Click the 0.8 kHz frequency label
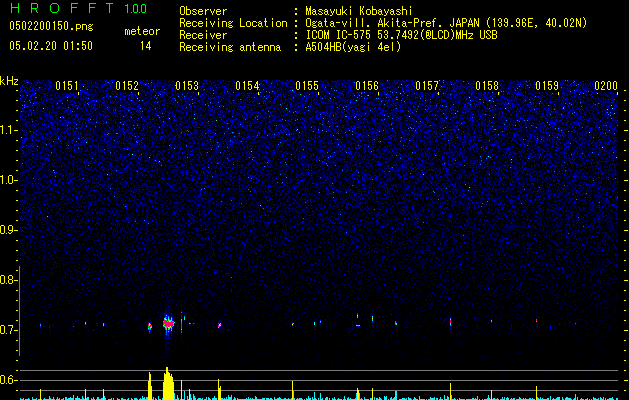629x400 pixels. point(7,280)
